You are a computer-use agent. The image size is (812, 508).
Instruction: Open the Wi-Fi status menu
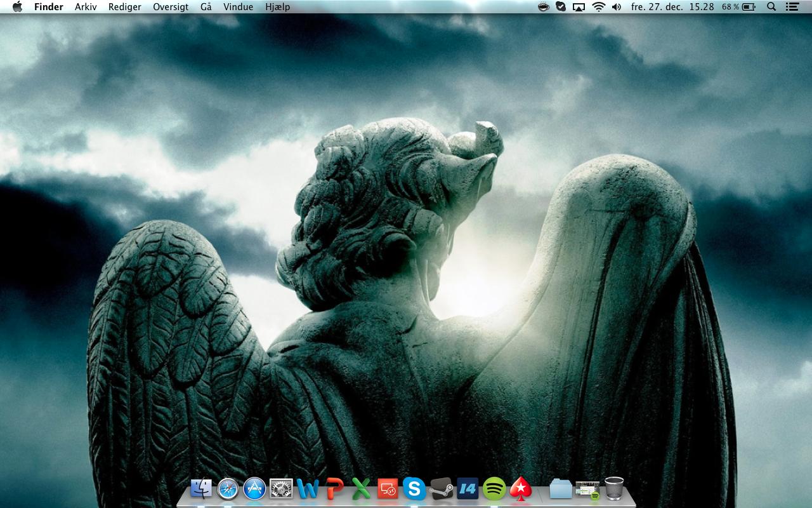click(x=598, y=7)
